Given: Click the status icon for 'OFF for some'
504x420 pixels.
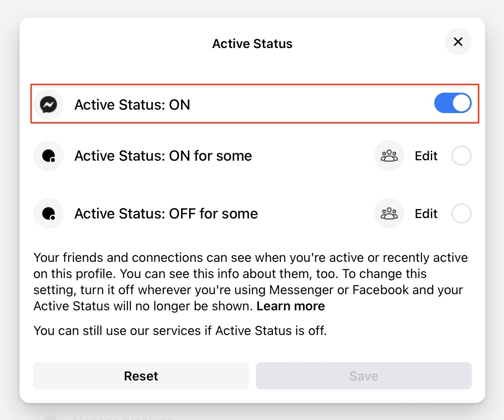Looking at the screenshot, I should 48,213.
